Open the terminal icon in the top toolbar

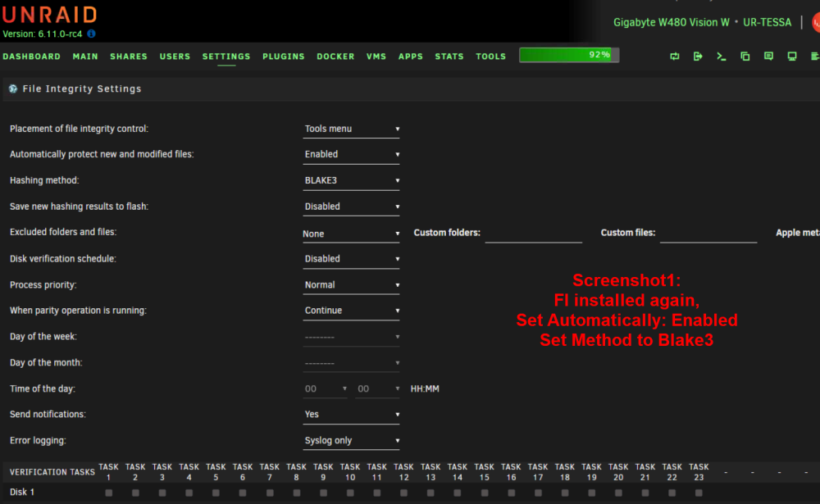pyautogui.click(x=721, y=56)
